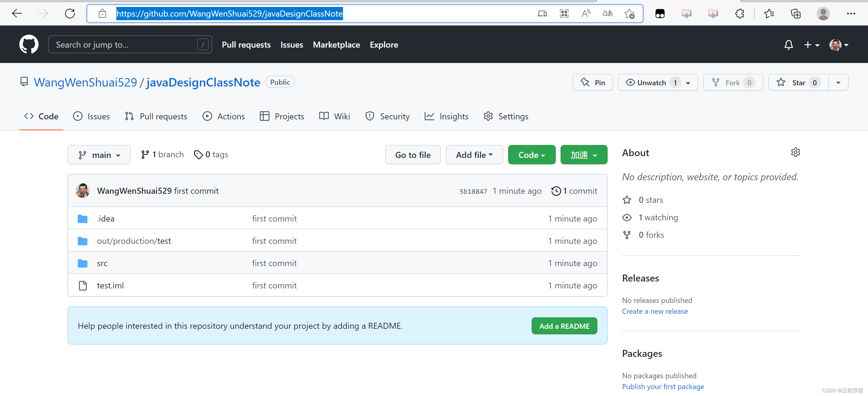Click Create a new release link

click(654, 311)
